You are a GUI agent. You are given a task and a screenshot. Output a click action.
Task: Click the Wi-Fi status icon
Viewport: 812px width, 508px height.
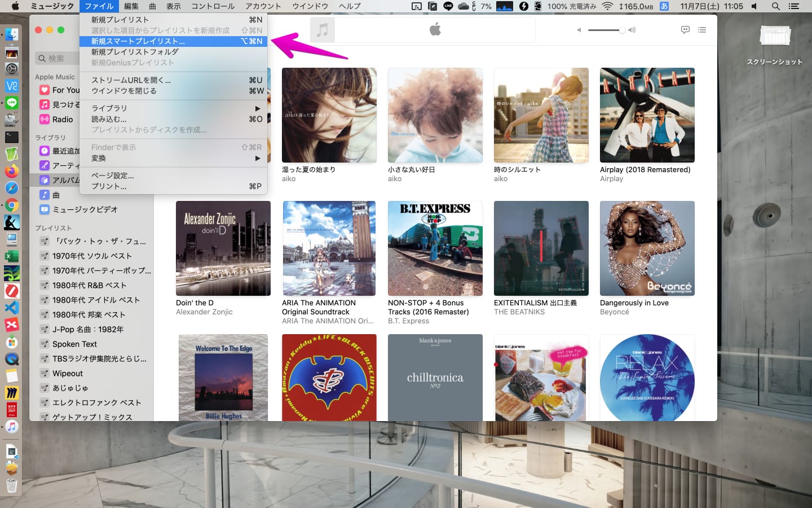click(607, 6)
